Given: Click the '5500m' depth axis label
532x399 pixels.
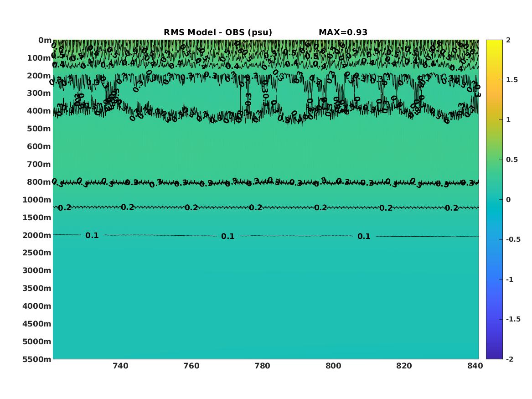Looking at the screenshot, I should click(x=37, y=359).
